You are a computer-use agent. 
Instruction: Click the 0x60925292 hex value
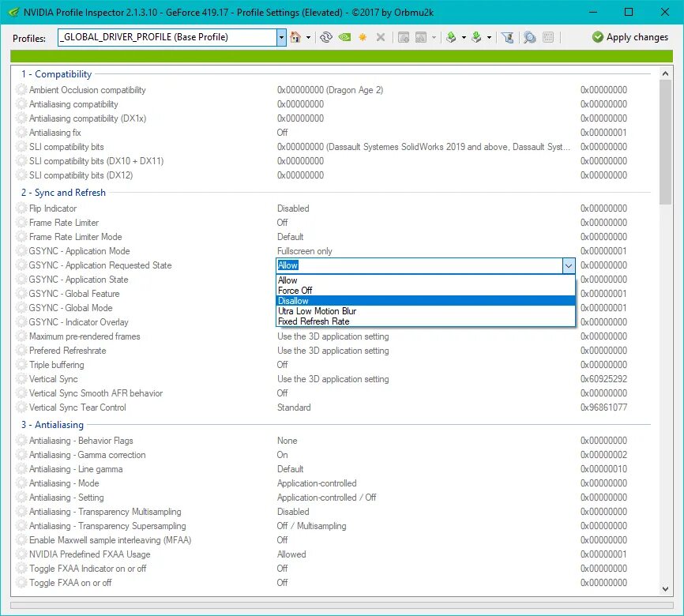(603, 379)
